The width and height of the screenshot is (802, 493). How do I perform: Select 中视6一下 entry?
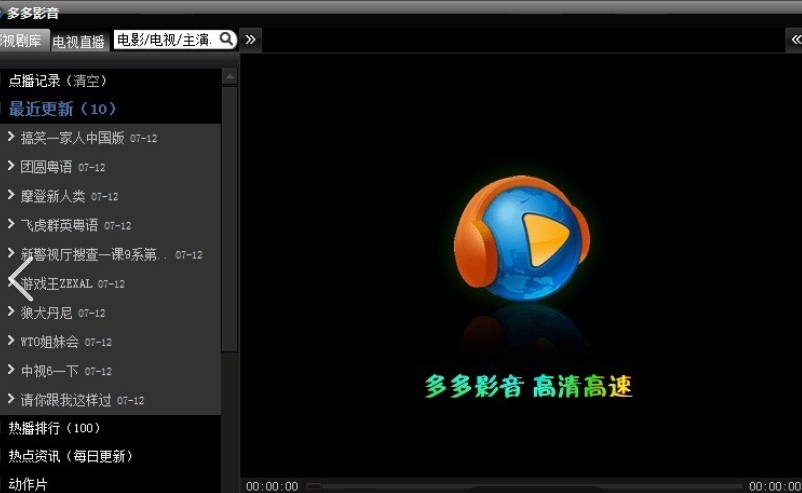(x=50, y=371)
